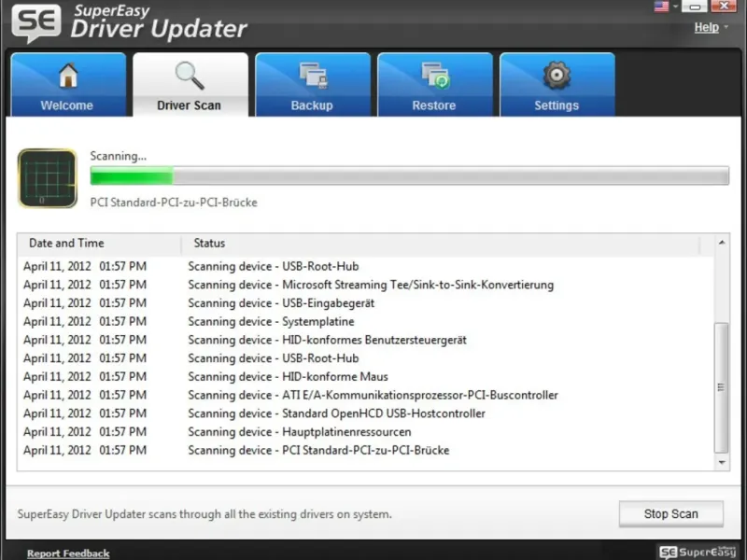Viewport: 747px width, 560px height.
Task: Expand the Help dropdown arrow
Action: [726, 27]
